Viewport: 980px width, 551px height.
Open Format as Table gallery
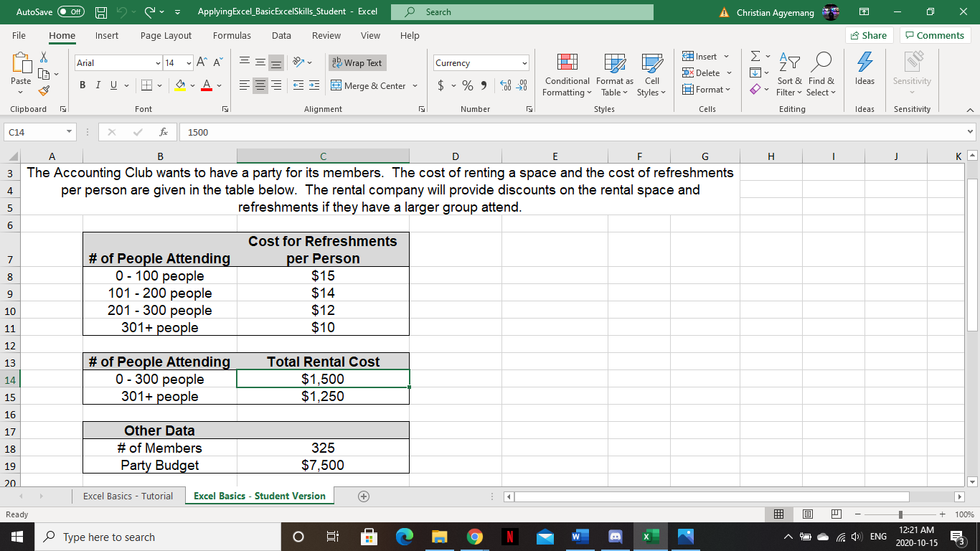click(614, 75)
